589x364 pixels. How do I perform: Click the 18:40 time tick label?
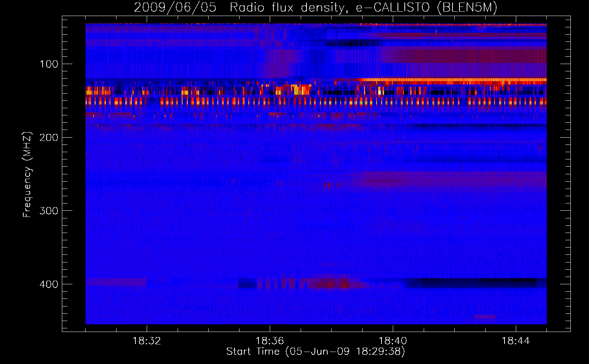pos(393,341)
